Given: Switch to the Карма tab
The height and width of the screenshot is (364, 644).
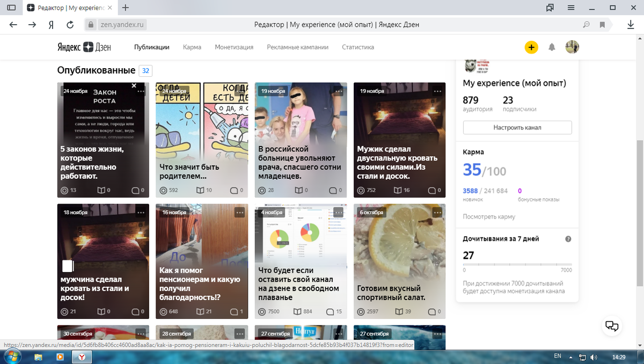Looking at the screenshot, I should (x=192, y=47).
